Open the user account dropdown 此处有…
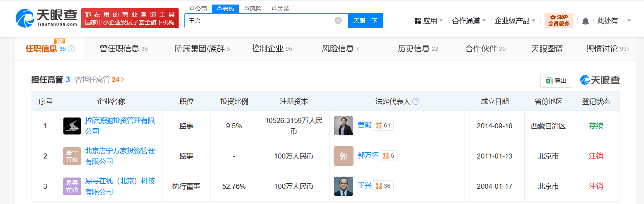The width and height of the screenshot is (644, 204). (x=614, y=21)
